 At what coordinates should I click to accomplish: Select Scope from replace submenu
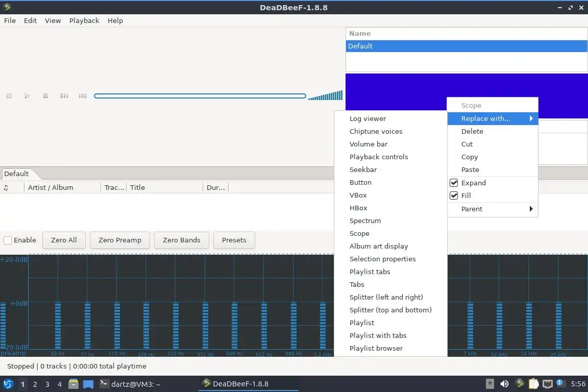point(390,233)
